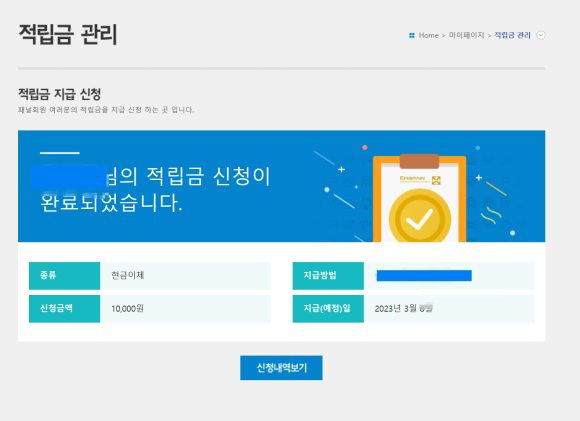The width and height of the screenshot is (580, 421).
Task: Go to 마이페이지 in breadcrumb
Action: pos(466,35)
